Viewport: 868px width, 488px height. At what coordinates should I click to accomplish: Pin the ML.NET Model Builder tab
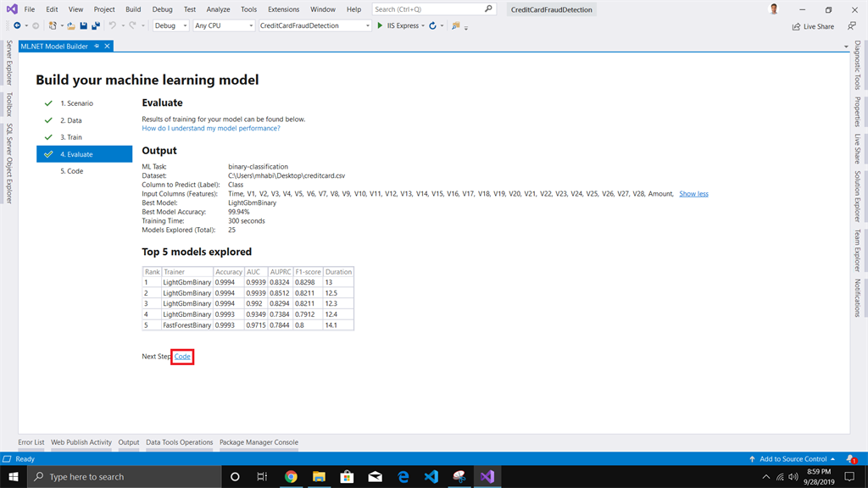tap(97, 47)
